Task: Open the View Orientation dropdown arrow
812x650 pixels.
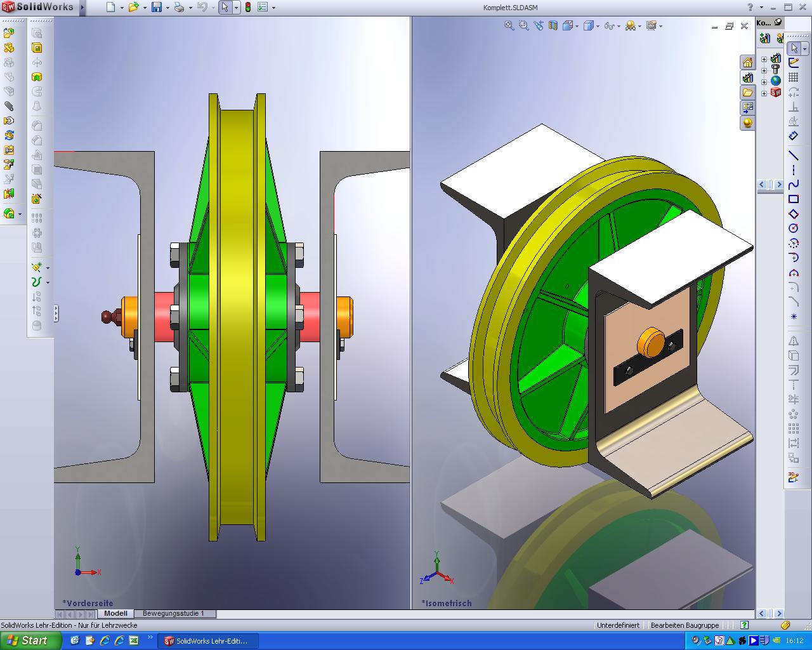Action: pyautogui.click(x=578, y=26)
